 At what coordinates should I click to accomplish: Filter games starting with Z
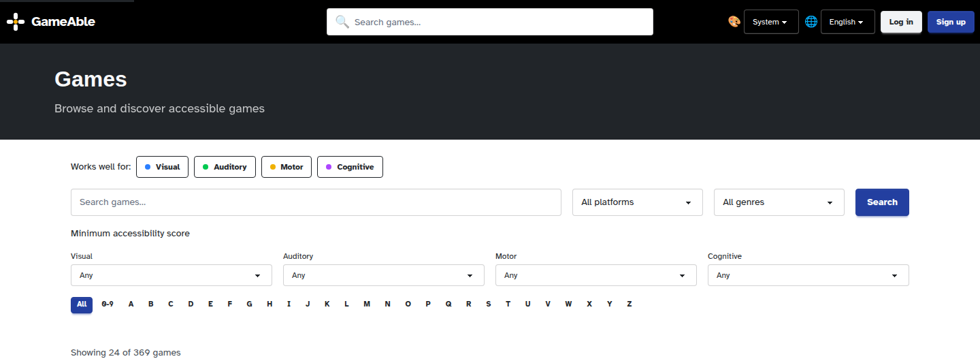630,304
